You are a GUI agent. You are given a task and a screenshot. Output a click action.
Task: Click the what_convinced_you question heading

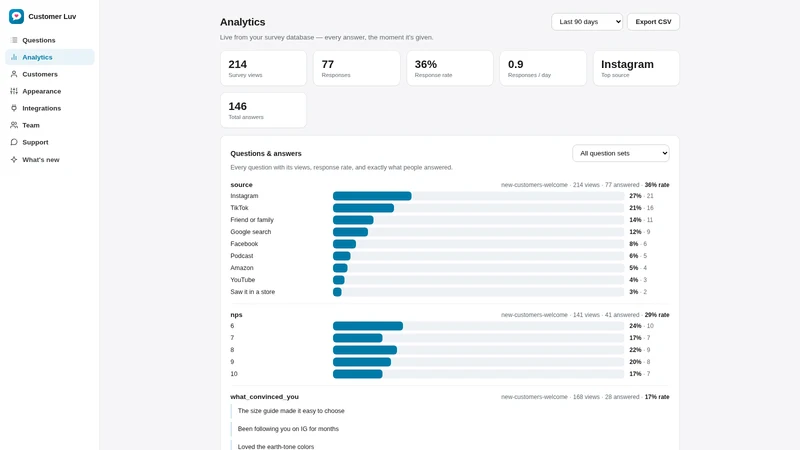click(264, 396)
